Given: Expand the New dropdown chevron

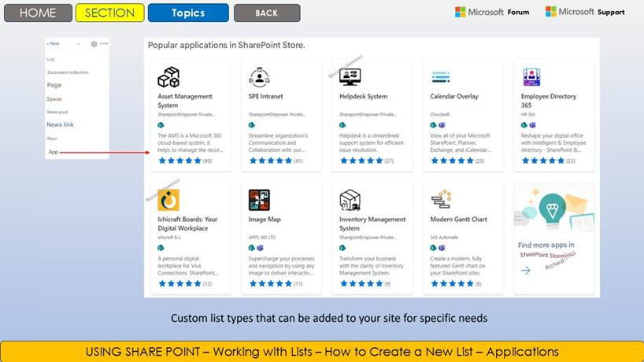Looking at the screenshot, I should [x=79, y=44].
